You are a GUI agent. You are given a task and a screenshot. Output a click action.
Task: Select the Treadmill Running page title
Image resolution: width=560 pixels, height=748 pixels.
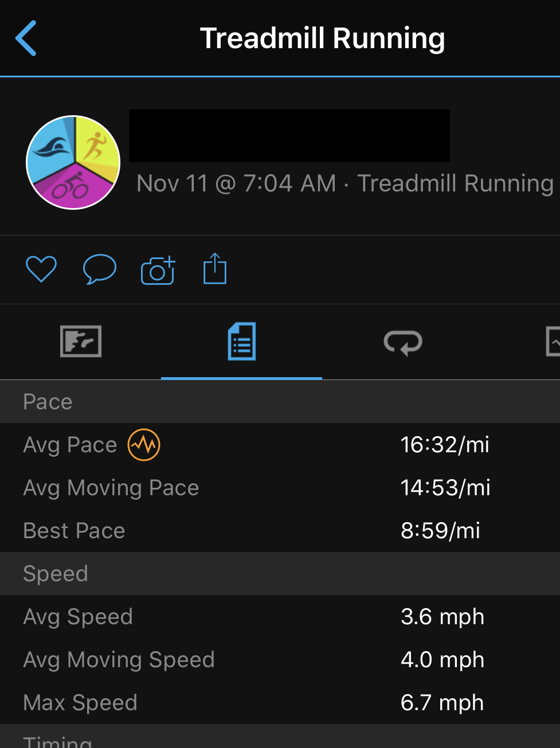[322, 38]
